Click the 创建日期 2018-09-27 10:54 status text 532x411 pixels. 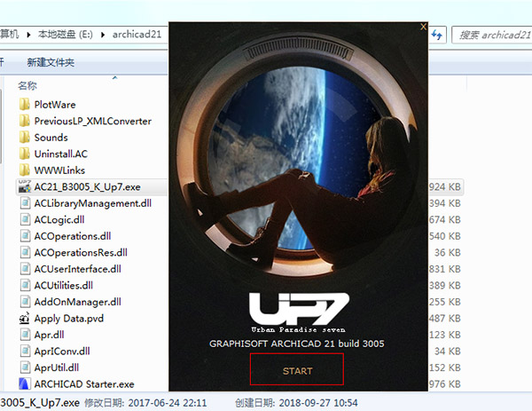[296, 403]
